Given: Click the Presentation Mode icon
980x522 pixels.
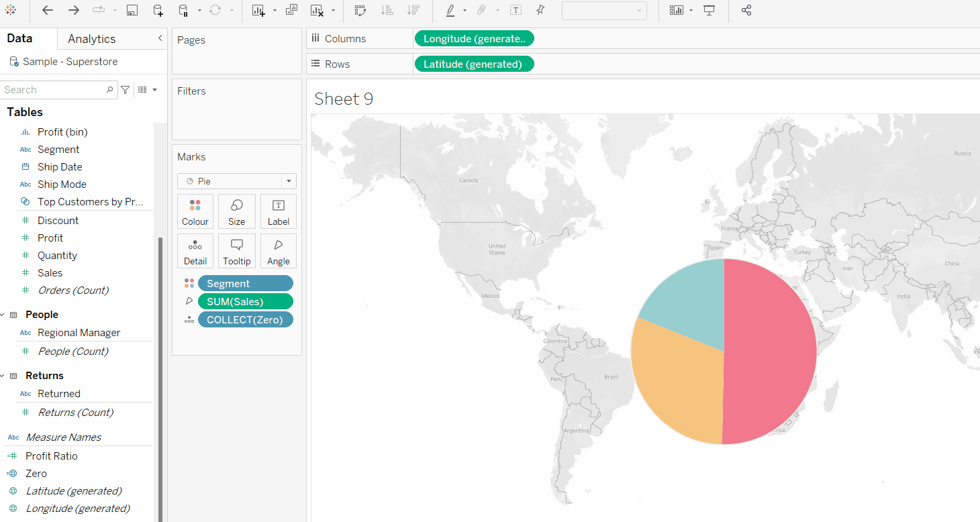Looking at the screenshot, I should [709, 10].
